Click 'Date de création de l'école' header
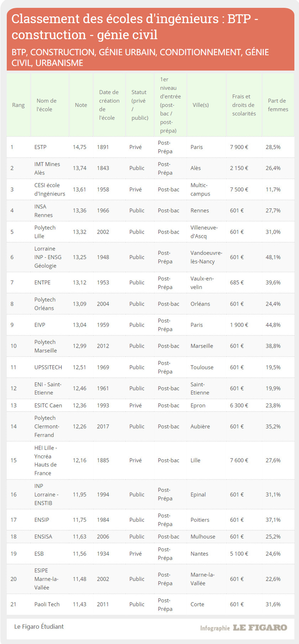The width and height of the screenshot is (299, 644). pyautogui.click(x=109, y=105)
